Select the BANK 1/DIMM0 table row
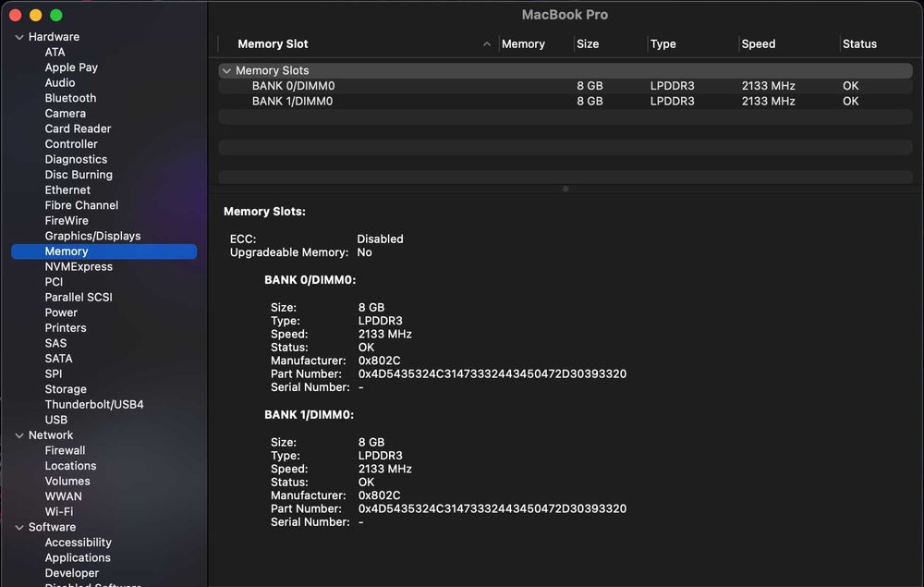 point(565,102)
